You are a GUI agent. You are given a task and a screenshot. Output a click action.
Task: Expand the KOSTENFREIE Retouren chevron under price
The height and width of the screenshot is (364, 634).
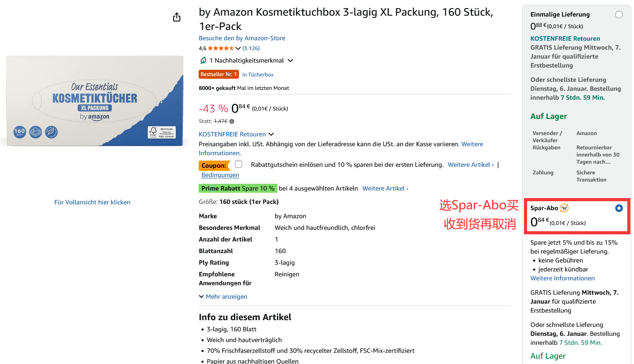271,134
